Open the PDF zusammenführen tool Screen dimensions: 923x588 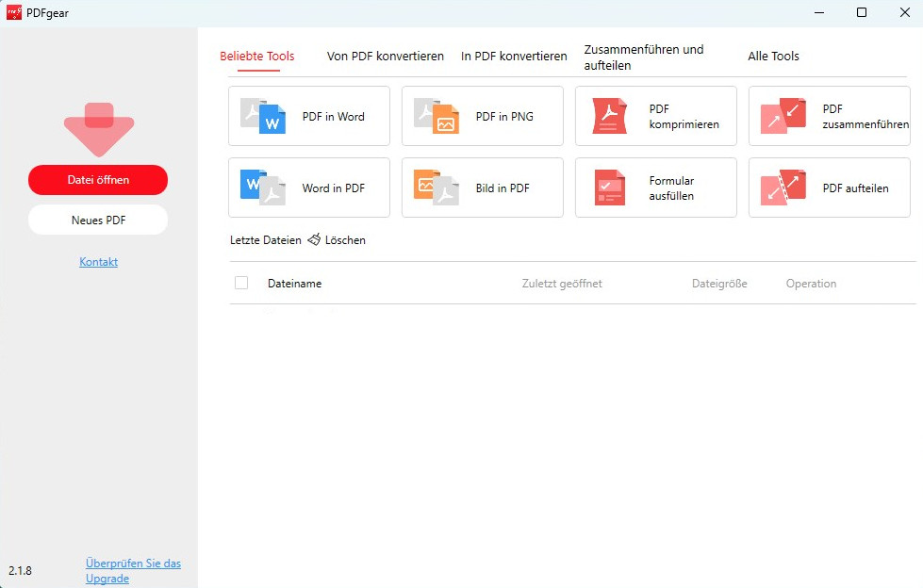pyautogui.click(x=829, y=116)
